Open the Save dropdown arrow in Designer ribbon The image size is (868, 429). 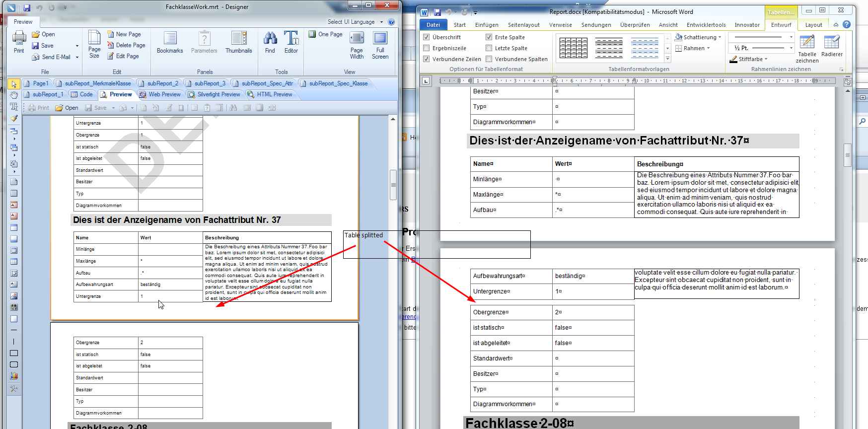point(77,46)
